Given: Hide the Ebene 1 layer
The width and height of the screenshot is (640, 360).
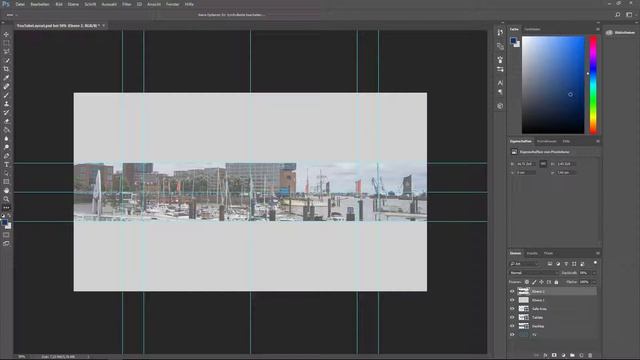Looking at the screenshot, I should click(512, 300).
